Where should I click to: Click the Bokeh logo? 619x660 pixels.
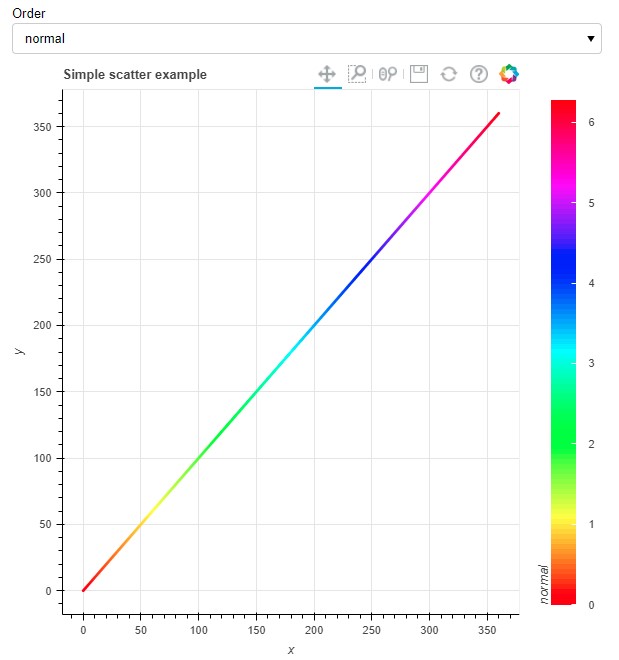(x=509, y=74)
